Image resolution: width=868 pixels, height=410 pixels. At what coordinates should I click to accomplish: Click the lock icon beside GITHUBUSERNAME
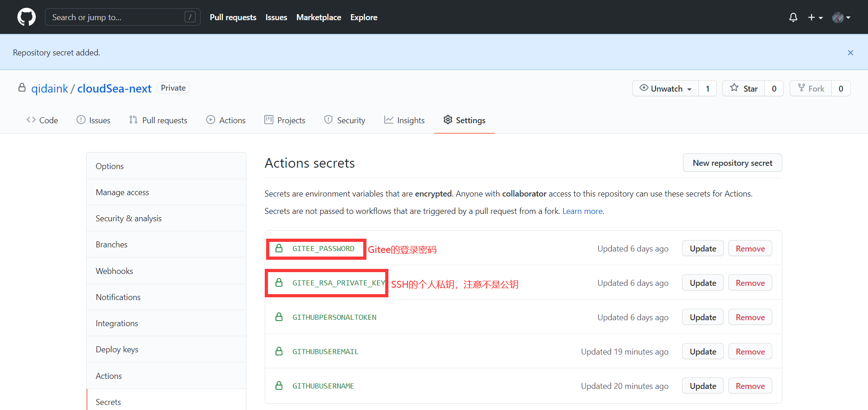pos(278,386)
